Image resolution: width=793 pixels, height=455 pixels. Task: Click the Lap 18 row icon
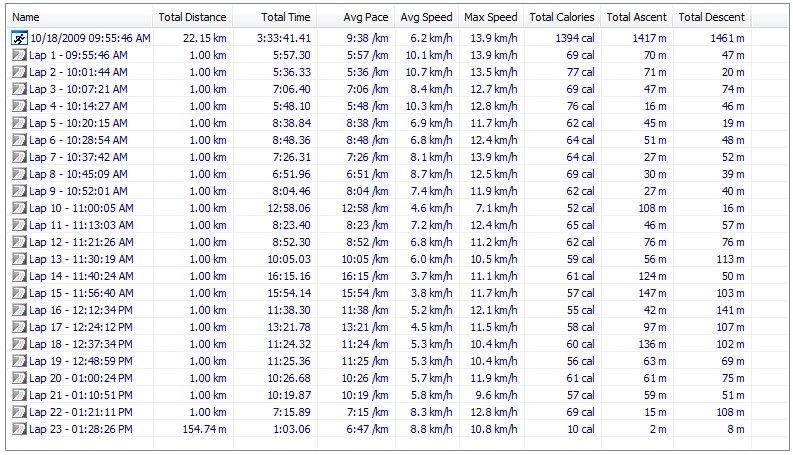click(x=19, y=344)
